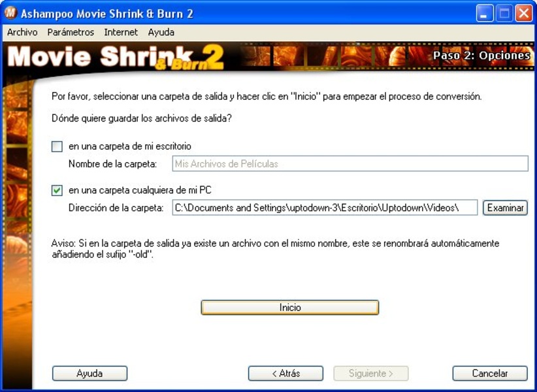Click the 'Paso 2: Opciones' header text
537x392 pixels.
(x=481, y=56)
